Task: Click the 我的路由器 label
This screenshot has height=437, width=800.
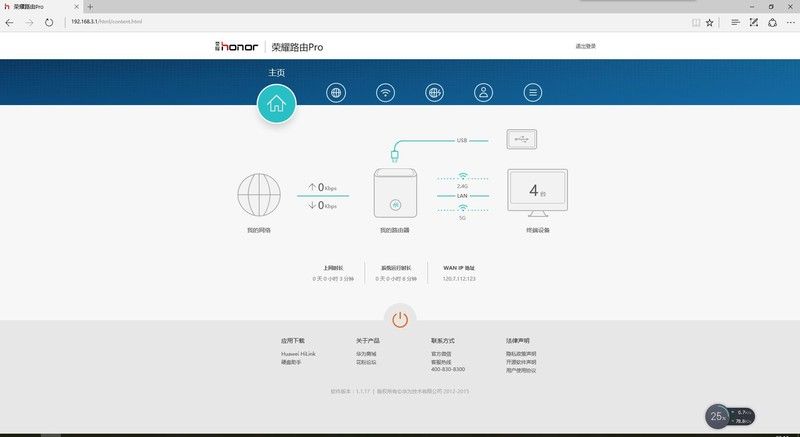Action: click(395, 230)
